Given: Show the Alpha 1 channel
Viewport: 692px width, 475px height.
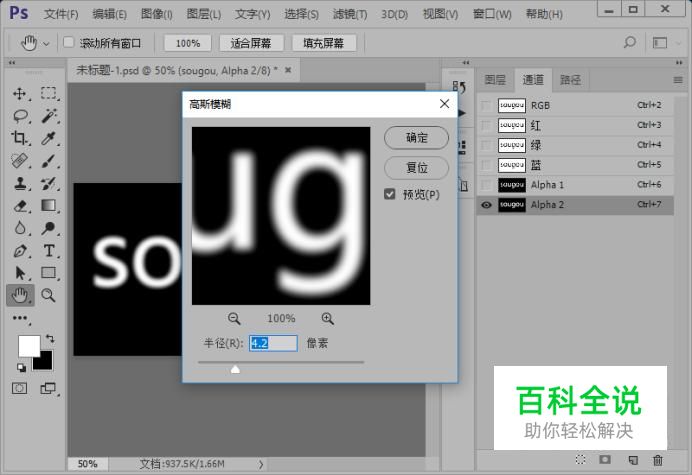Looking at the screenshot, I should [x=486, y=185].
